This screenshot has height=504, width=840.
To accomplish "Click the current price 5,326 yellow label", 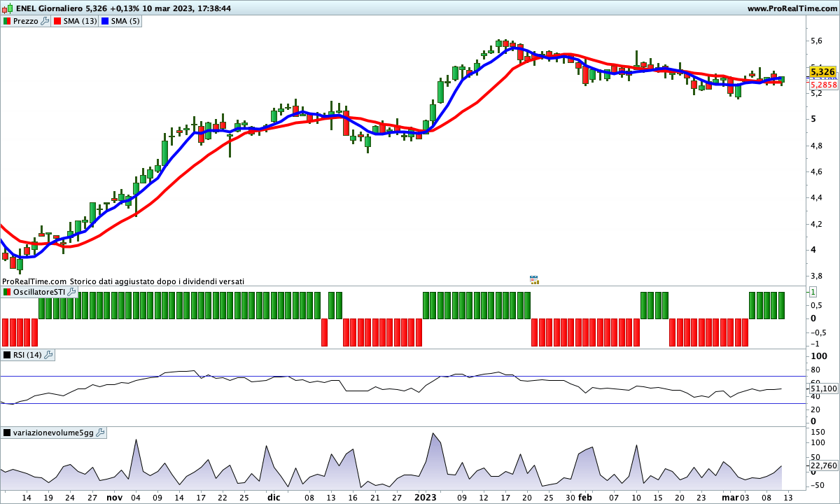I will click(x=822, y=71).
